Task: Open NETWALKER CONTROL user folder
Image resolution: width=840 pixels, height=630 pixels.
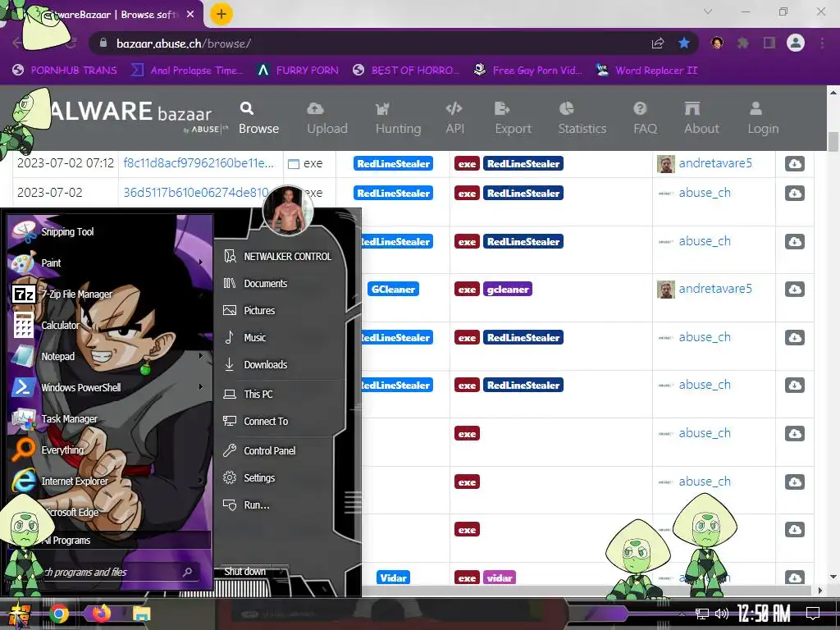Action: pos(277,257)
